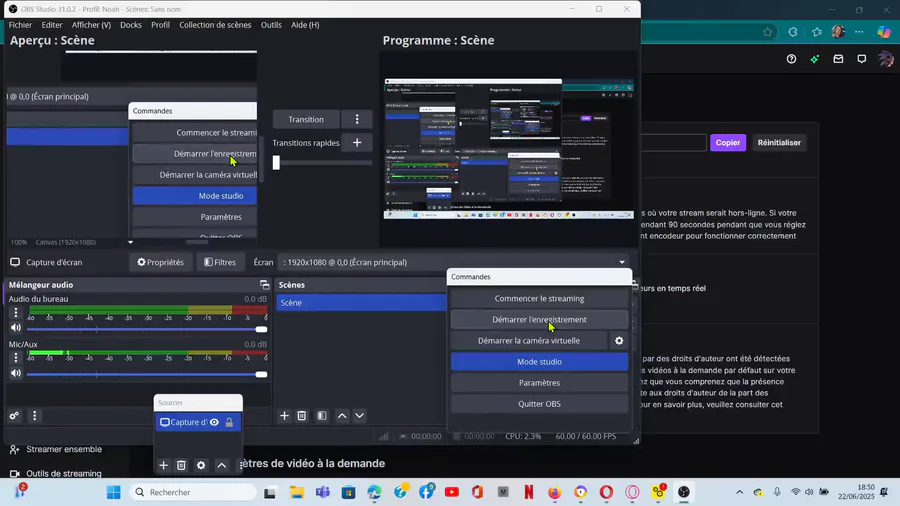Expand the Écran display dropdown arrow

[x=622, y=262]
